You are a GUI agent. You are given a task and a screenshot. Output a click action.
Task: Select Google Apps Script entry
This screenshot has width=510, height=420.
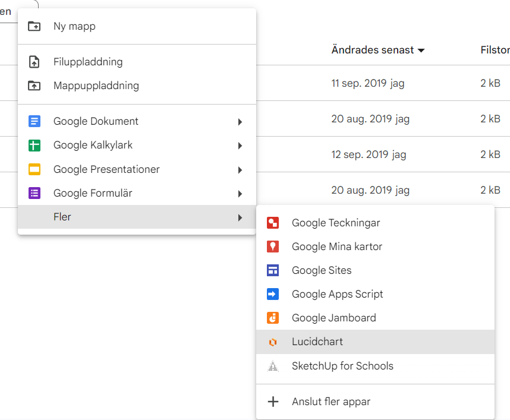pos(375,294)
